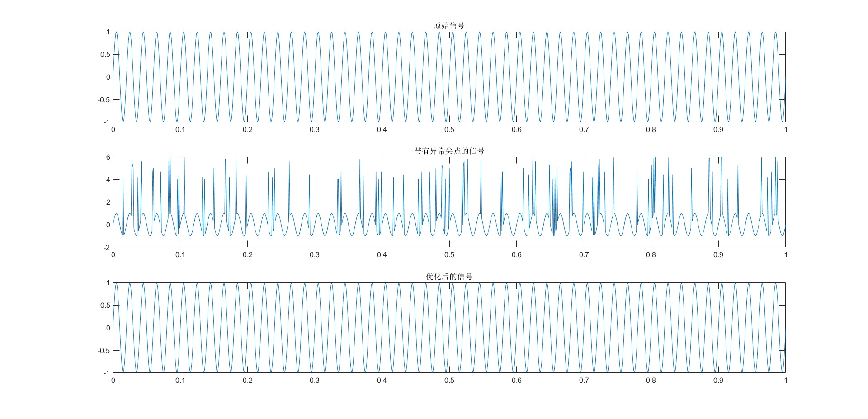868x419 pixels.
Task: Pick x-axis tick 0.2 under the 带有异常尖点的信号 plot
Action: (248, 255)
